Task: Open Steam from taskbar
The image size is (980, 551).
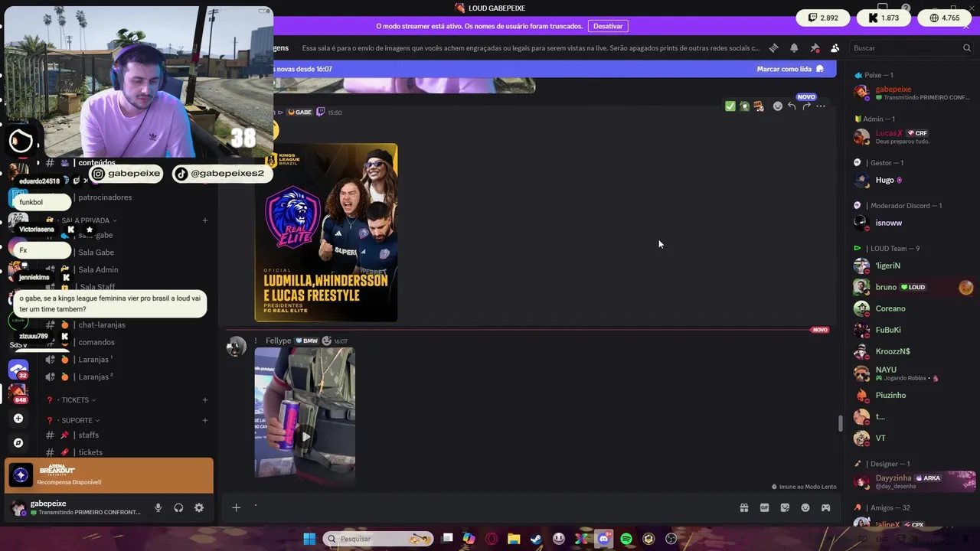Action: click(x=536, y=539)
